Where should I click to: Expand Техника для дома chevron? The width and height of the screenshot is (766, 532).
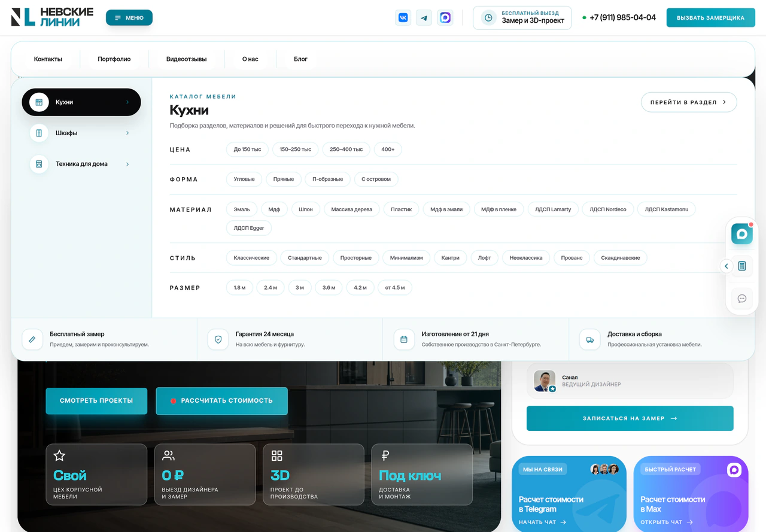(x=127, y=164)
